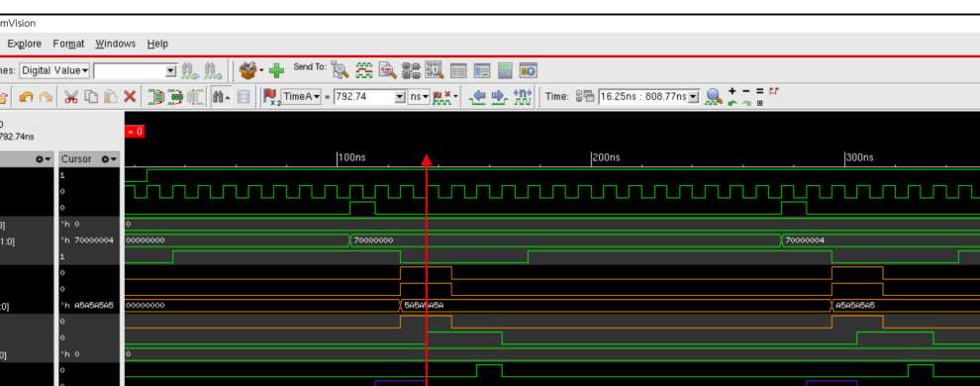Open the Format menu
This screenshot has width=980, height=386.
(68, 44)
